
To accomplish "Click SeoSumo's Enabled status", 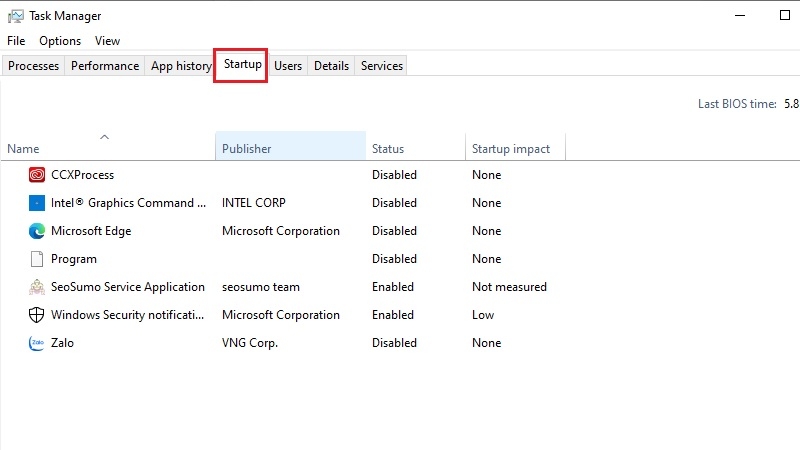I will point(393,287).
